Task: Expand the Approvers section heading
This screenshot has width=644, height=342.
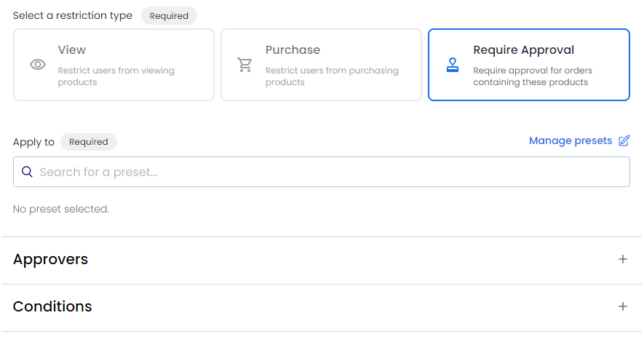Action: 50,260
